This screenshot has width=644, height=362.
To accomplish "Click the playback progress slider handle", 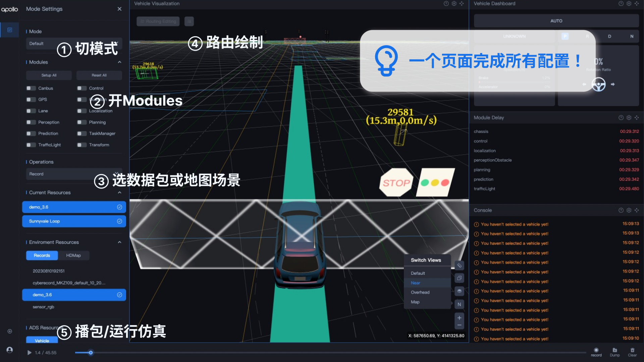I will (x=91, y=353).
